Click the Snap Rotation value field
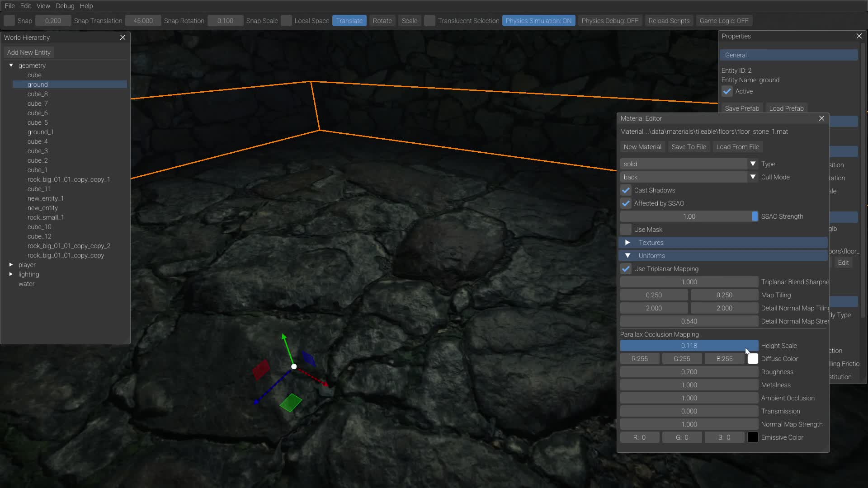868x488 pixels. [x=143, y=21]
